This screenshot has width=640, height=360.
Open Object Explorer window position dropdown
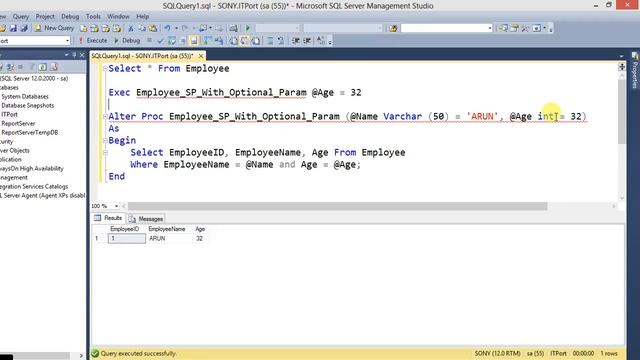click(x=66, y=55)
